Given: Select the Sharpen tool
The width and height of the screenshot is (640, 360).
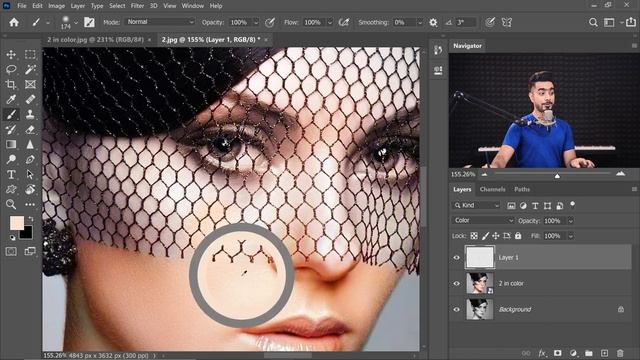Looking at the screenshot, I should (30, 144).
